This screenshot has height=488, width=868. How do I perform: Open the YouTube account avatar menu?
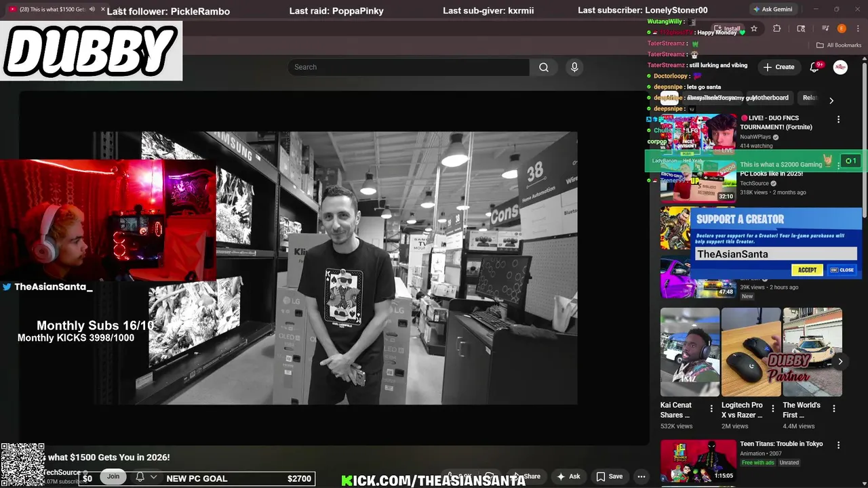pyautogui.click(x=840, y=67)
